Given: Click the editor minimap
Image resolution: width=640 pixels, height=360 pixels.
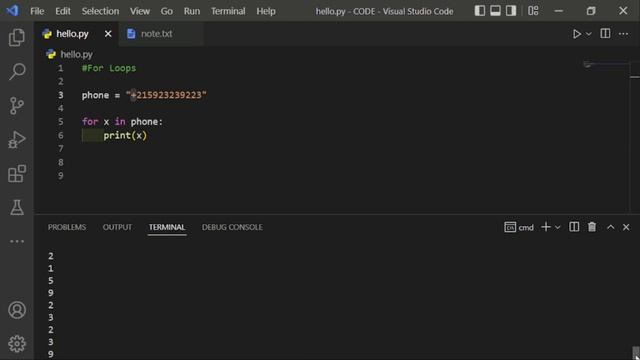Looking at the screenshot, I should (606, 64).
